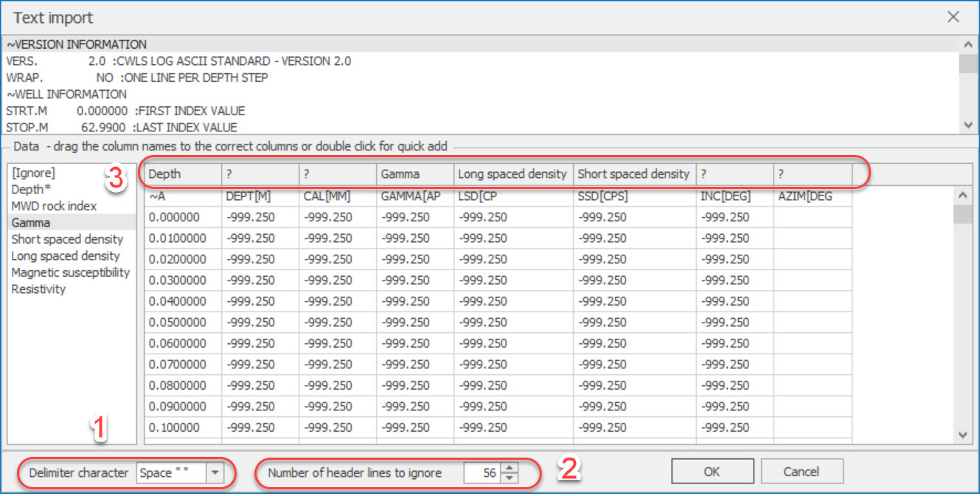Click the 0.0500000 depth cell
The width and height of the screenshot is (980, 496).
tap(183, 323)
